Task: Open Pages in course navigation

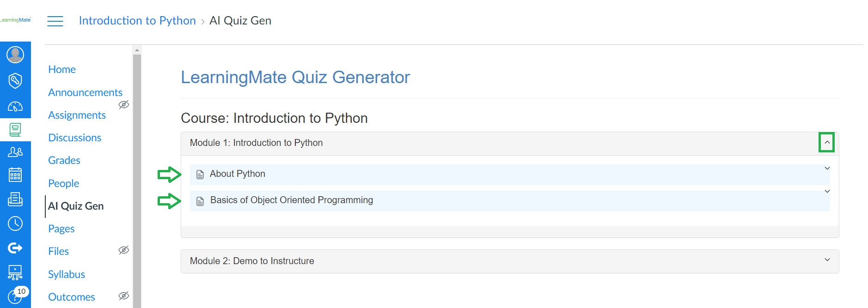Action: tap(61, 229)
